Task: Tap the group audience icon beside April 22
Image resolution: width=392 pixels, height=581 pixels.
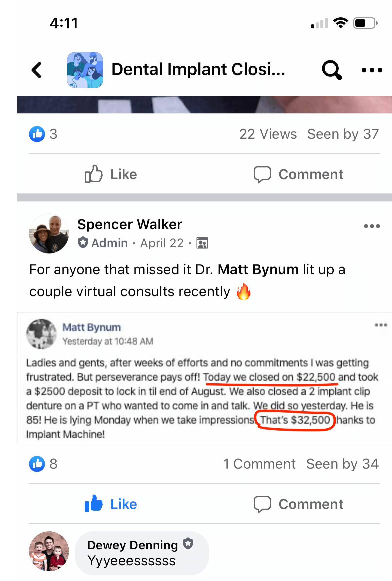Action: (x=202, y=243)
